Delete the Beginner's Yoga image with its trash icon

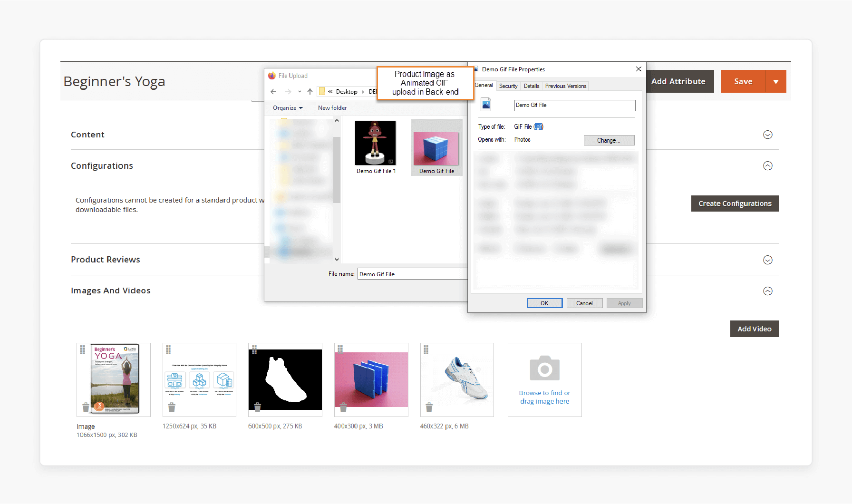[x=86, y=407]
